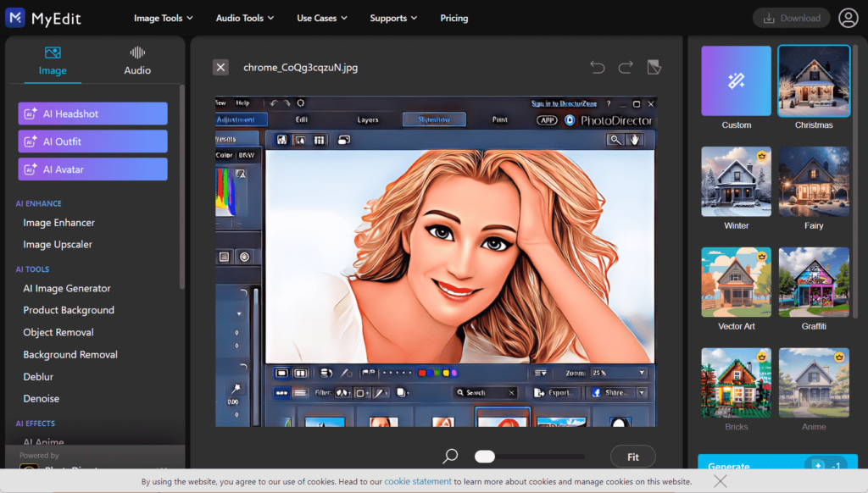
Task: Switch to the Audio tab
Action: (x=137, y=62)
